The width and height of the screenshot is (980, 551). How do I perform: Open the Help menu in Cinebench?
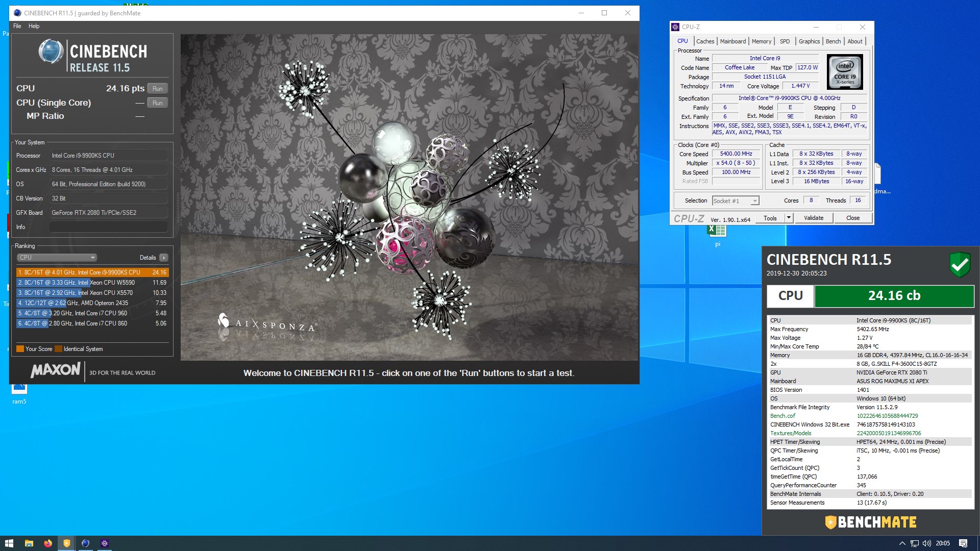34,26
